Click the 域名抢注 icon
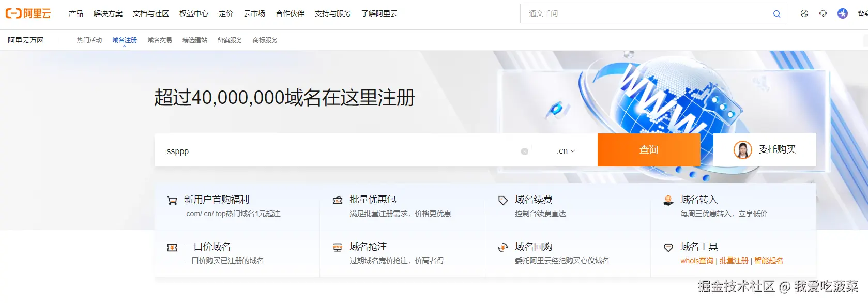This screenshot has height=303, width=868. pos(338,248)
